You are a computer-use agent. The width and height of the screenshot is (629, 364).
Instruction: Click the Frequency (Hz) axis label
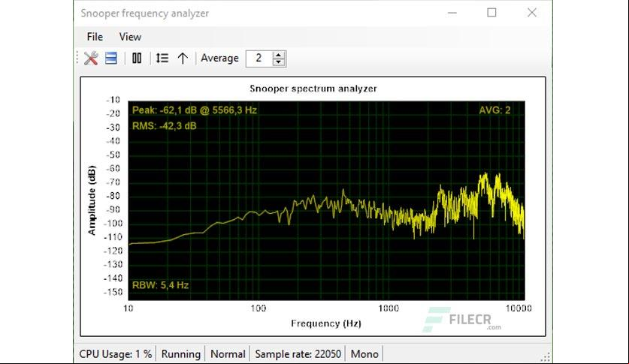coord(326,323)
